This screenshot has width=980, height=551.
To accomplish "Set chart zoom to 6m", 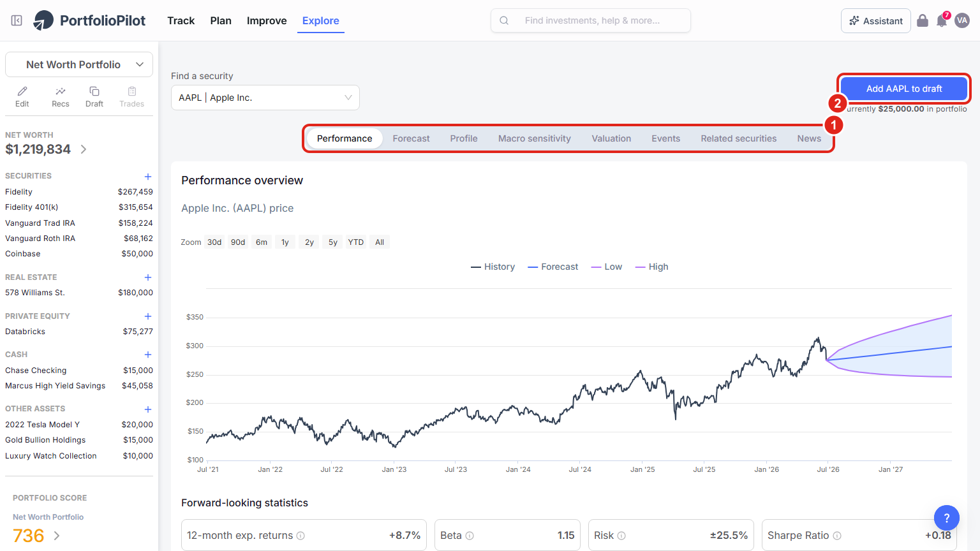I will tap(262, 242).
